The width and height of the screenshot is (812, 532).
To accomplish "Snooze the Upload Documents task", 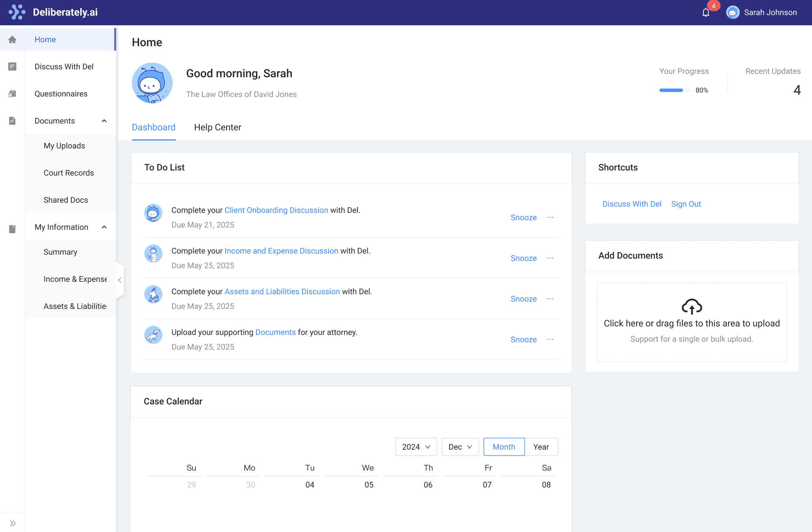I will [524, 339].
